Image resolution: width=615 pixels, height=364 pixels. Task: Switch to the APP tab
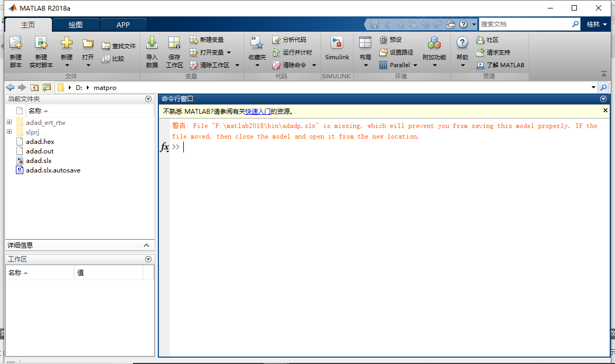[x=123, y=25]
